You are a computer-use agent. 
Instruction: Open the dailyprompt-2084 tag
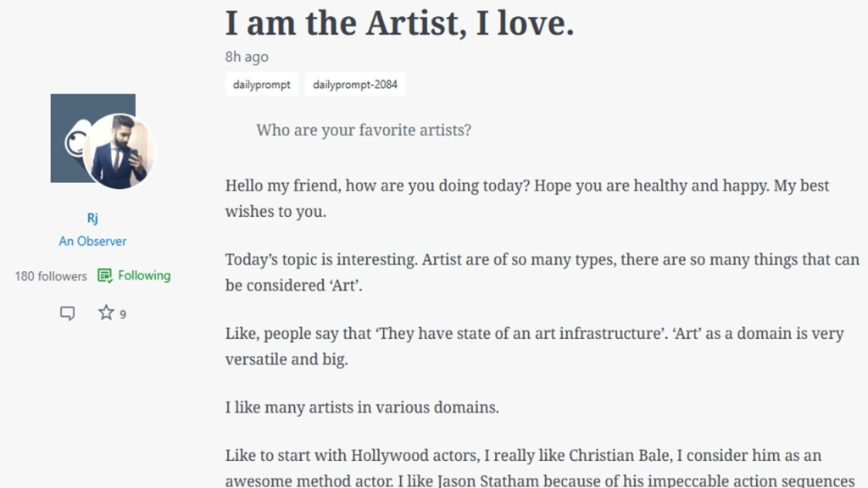point(354,85)
